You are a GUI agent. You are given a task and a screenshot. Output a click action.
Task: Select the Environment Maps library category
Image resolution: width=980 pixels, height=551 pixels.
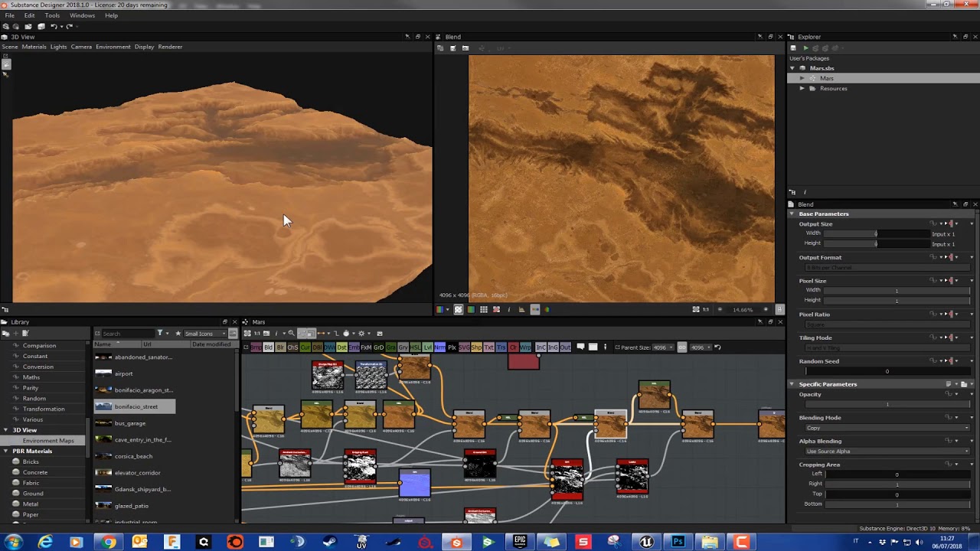pos(48,441)
